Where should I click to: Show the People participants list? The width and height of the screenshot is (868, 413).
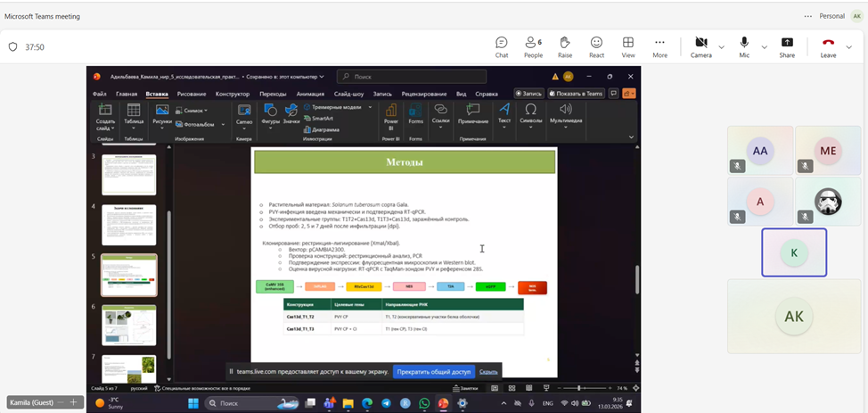click(x=533, y=46)
